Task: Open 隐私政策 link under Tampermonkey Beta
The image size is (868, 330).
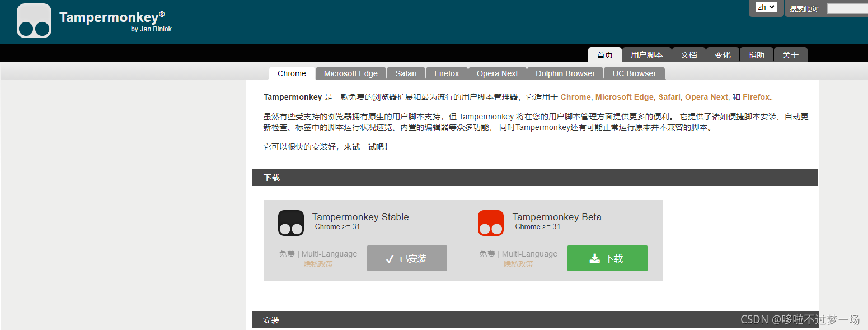Action: pos(518,264)
